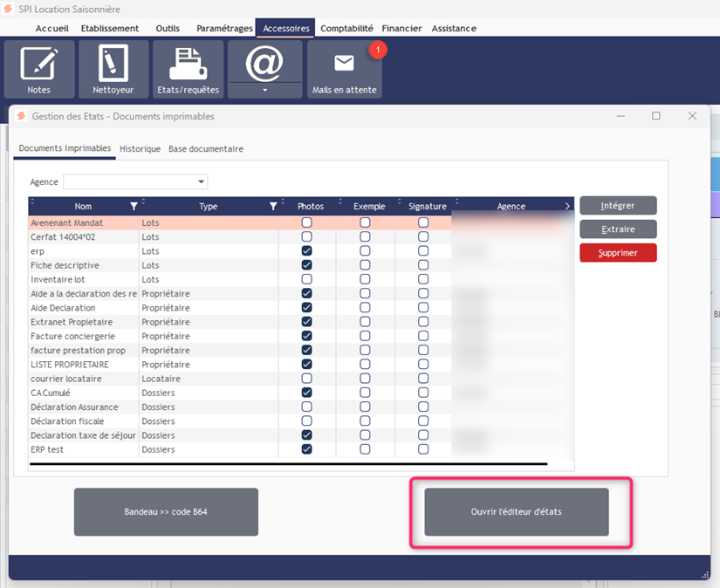Uncheck Photos for Fiche descriptive
Image resolution: width=720 pixels, height=588 pixels.
(x=306, y=265)
